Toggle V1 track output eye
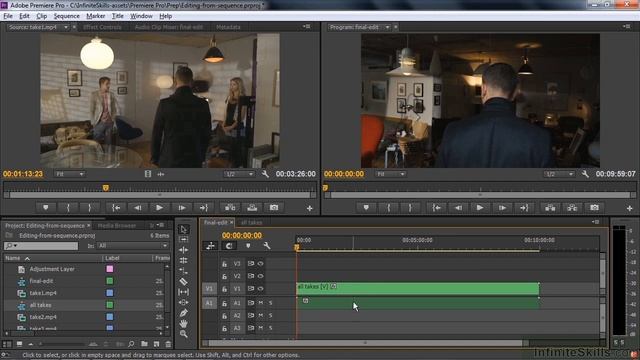The height and width of the screenshot is (360, 640). pos(260,289)
